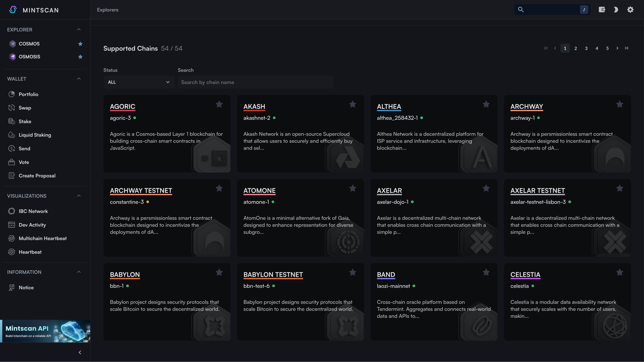Toggle the favorite star on CELESTIA card

(x=620, y=272)
